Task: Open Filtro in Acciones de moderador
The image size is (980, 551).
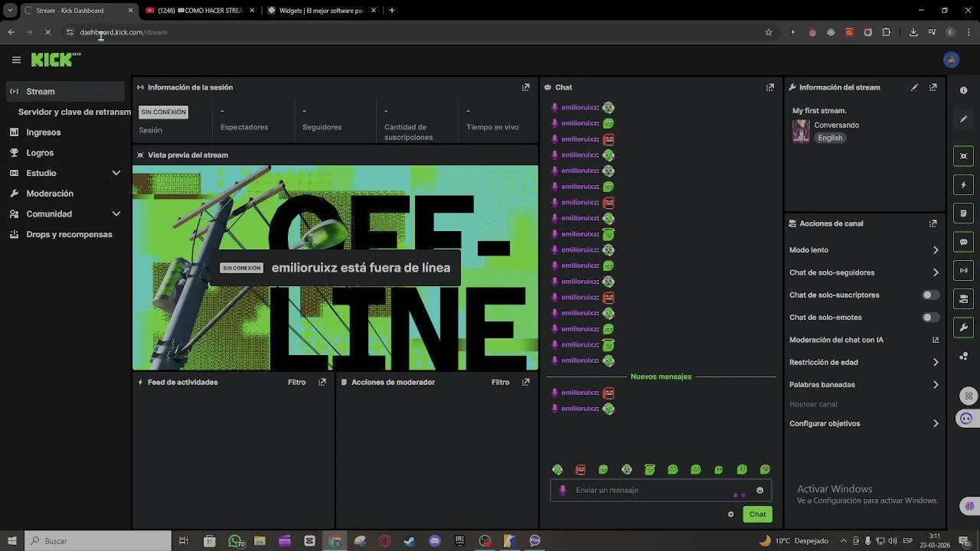Action: pyautogui.click(x=500, y=382)
